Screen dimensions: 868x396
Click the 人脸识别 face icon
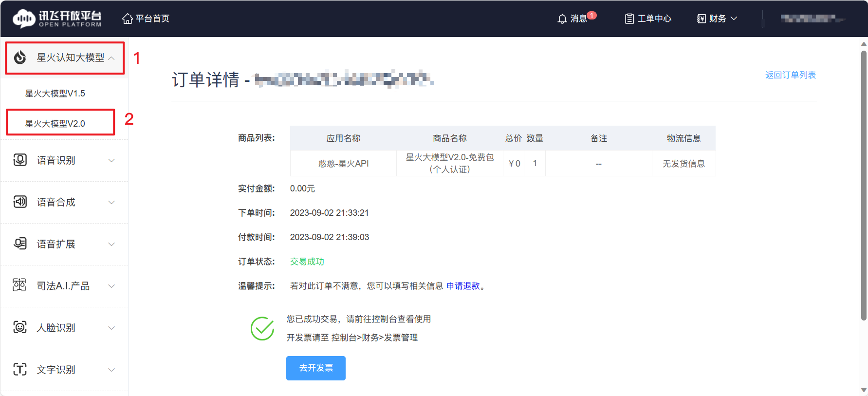(x=20, y=328)
